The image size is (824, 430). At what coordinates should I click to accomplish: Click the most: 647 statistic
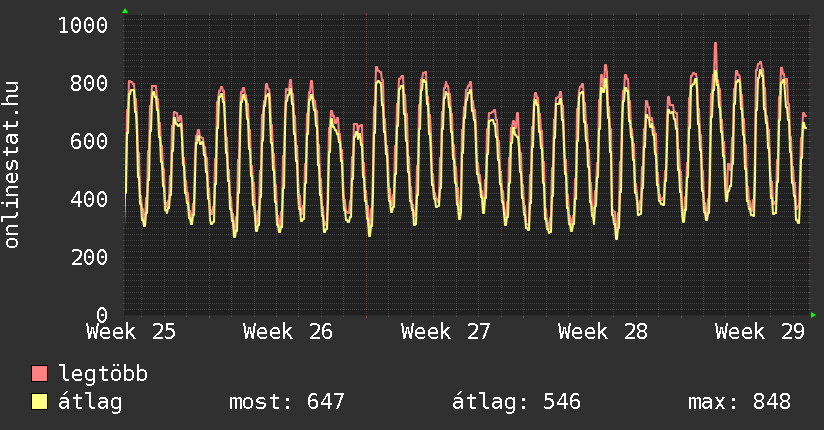pos(287,402)
